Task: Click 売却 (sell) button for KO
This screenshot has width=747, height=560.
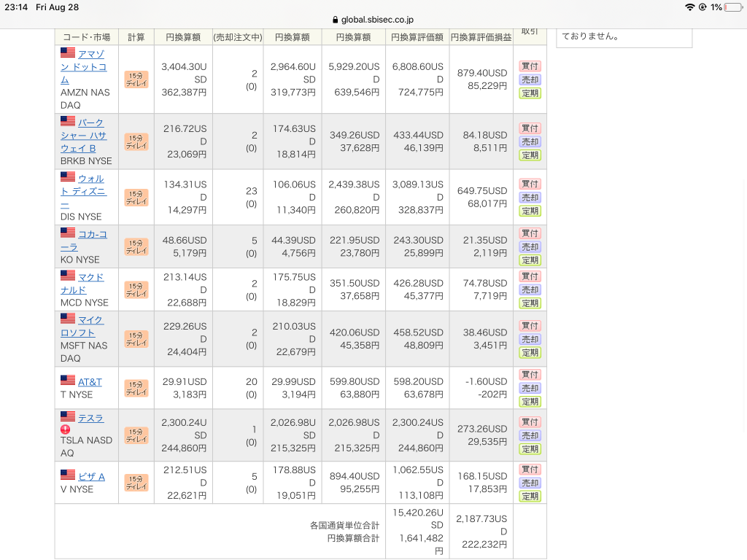Action: pos(530,246)
